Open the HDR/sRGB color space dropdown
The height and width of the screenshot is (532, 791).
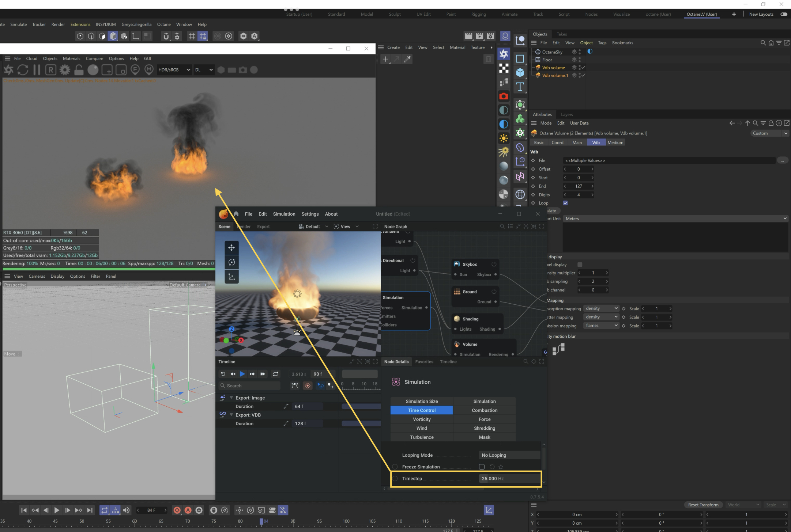click(x=174, y=70)
